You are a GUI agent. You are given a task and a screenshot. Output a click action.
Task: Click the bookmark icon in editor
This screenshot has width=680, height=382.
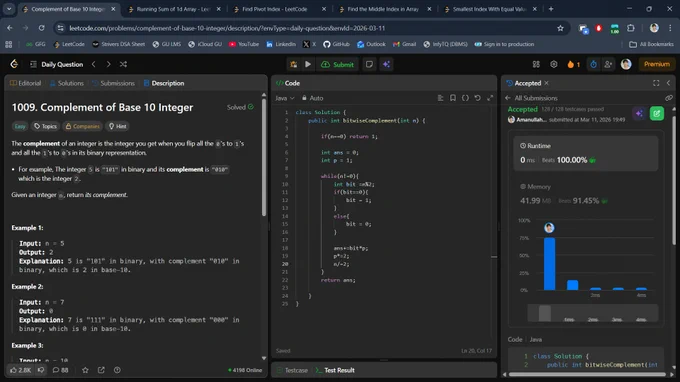point(453,98)
